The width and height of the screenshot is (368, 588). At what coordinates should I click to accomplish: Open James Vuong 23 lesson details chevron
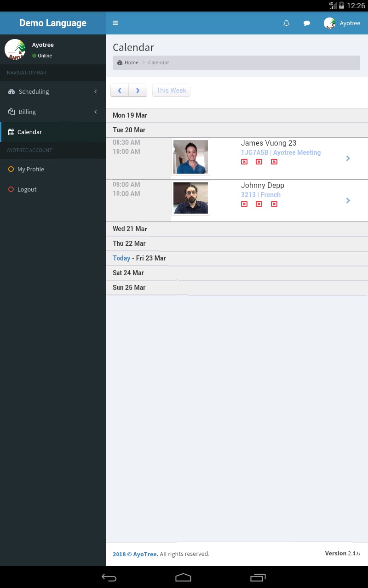(348, 158)
